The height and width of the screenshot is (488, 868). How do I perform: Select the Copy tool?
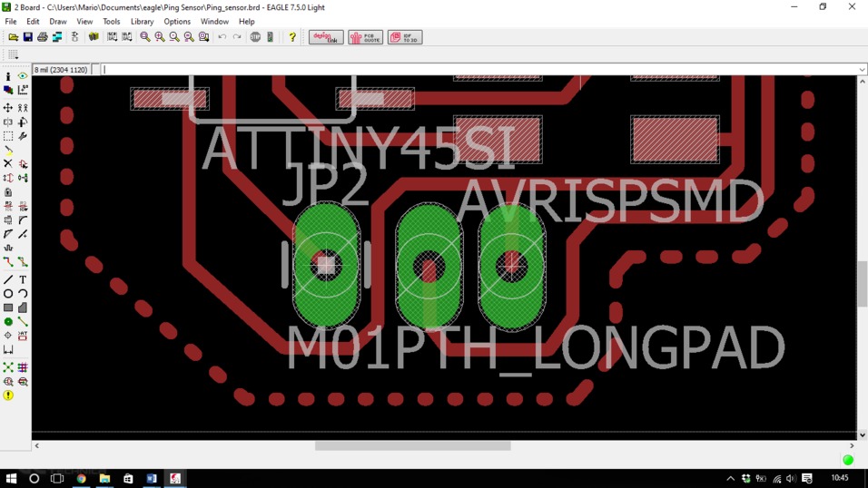pyautogui.click(x=23, y=108)
